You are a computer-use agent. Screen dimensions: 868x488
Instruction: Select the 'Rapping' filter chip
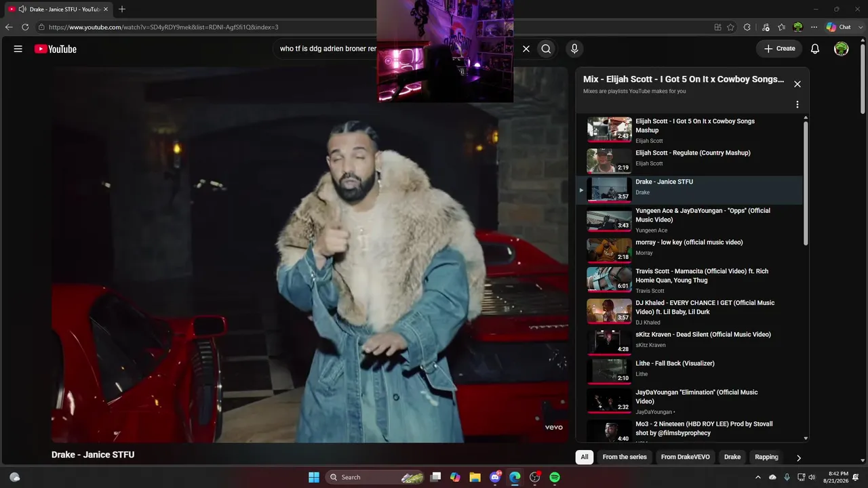point(766,457)
